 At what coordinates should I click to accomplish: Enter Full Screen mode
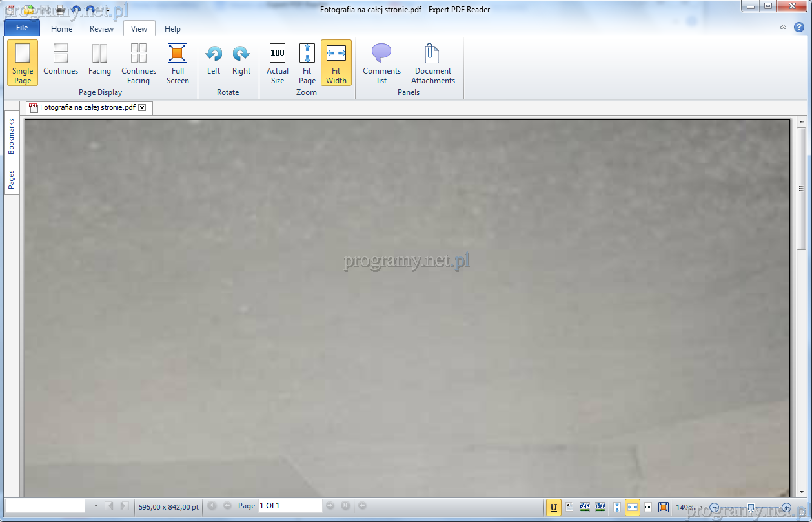tap(178, 63)
